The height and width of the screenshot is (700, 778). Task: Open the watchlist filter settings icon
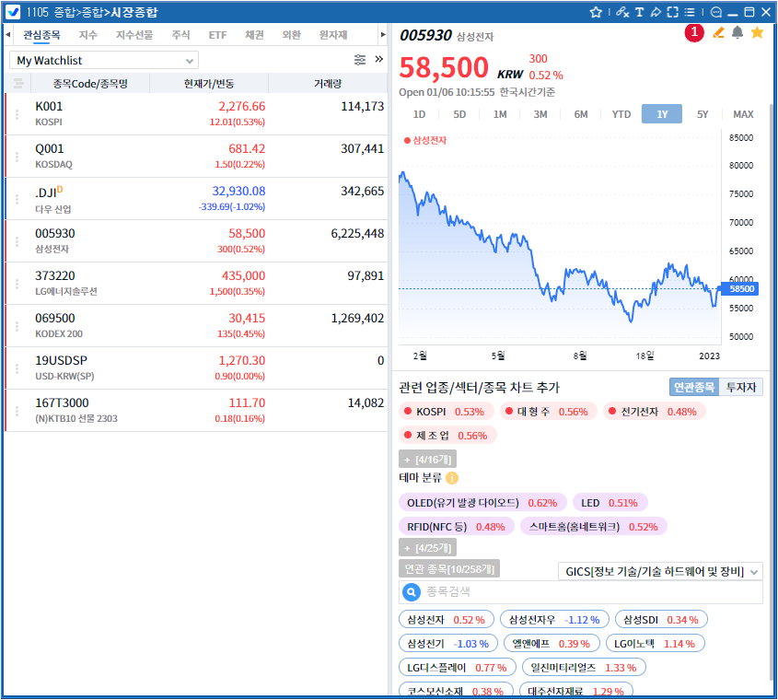point(360,60)
